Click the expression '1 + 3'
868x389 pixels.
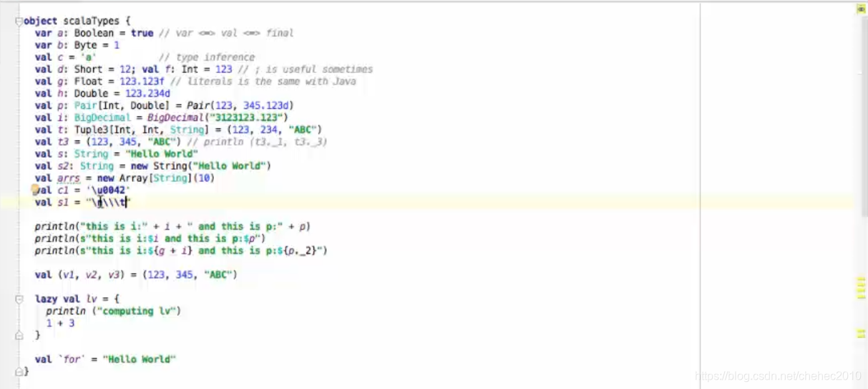pos(60,324)
